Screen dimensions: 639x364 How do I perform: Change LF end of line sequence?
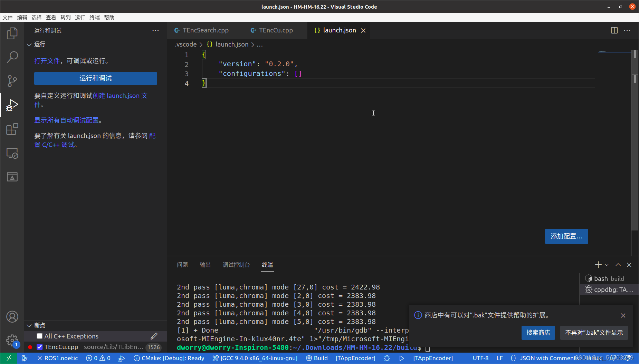[499, 358]
